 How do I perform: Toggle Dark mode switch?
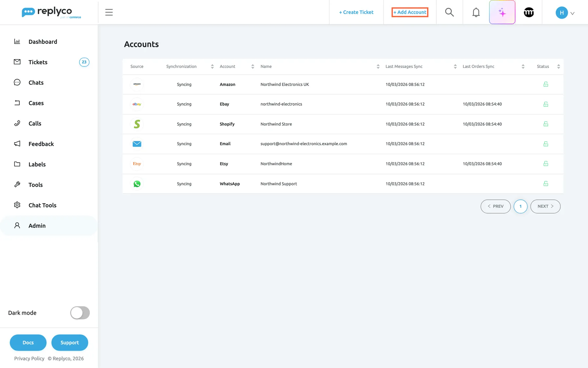(80, 313)
